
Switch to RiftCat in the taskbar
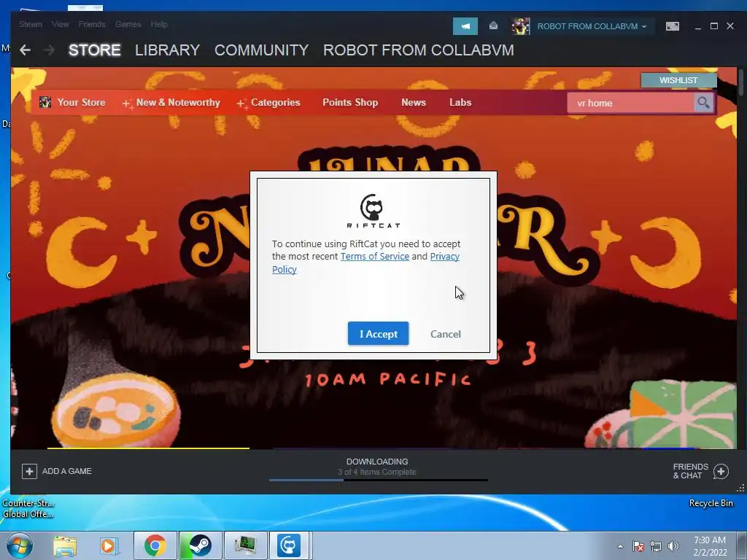[290, 545]
